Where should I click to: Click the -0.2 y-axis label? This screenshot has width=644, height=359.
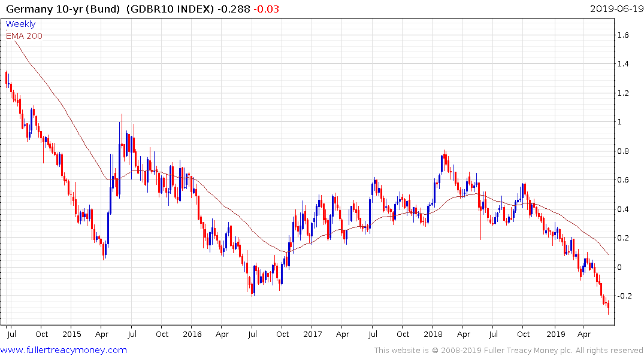(625, 296)
